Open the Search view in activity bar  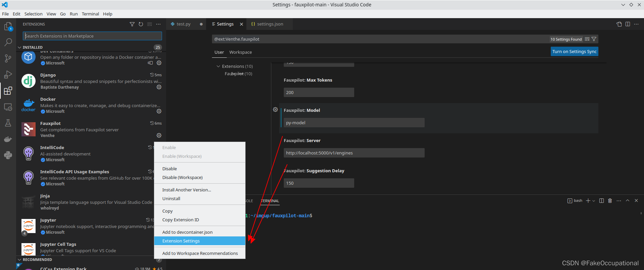pyautogui.click(x=8, y=42)
